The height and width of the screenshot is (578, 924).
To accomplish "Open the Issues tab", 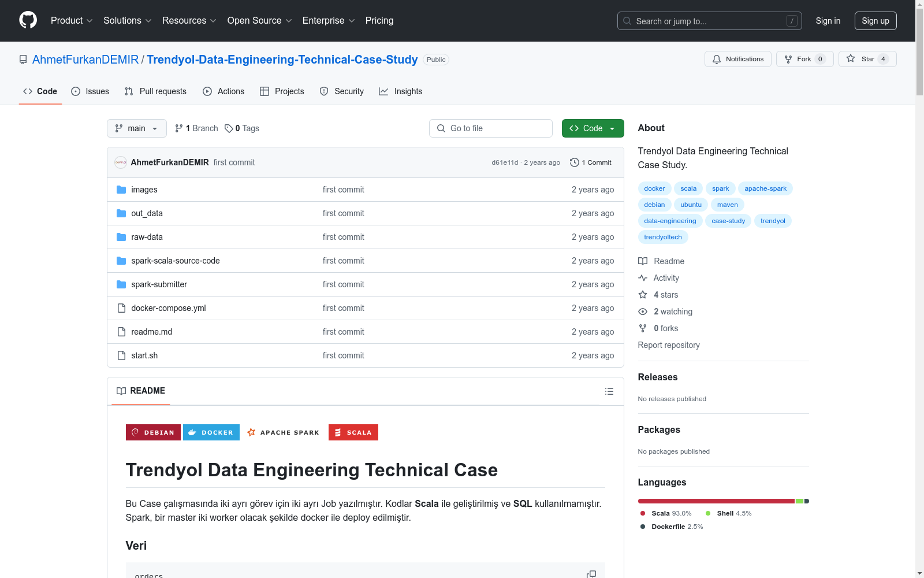I will click(90, 91).
